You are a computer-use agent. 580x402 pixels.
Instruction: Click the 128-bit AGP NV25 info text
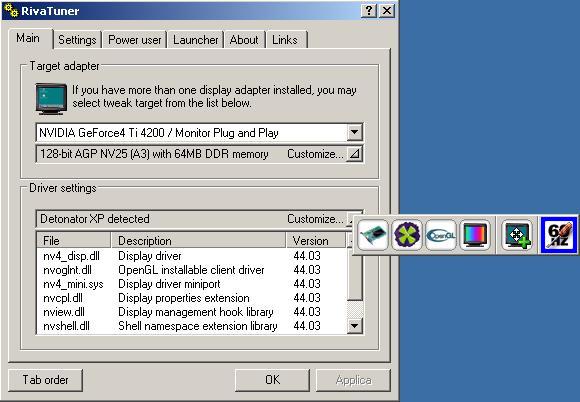(154, 154)
